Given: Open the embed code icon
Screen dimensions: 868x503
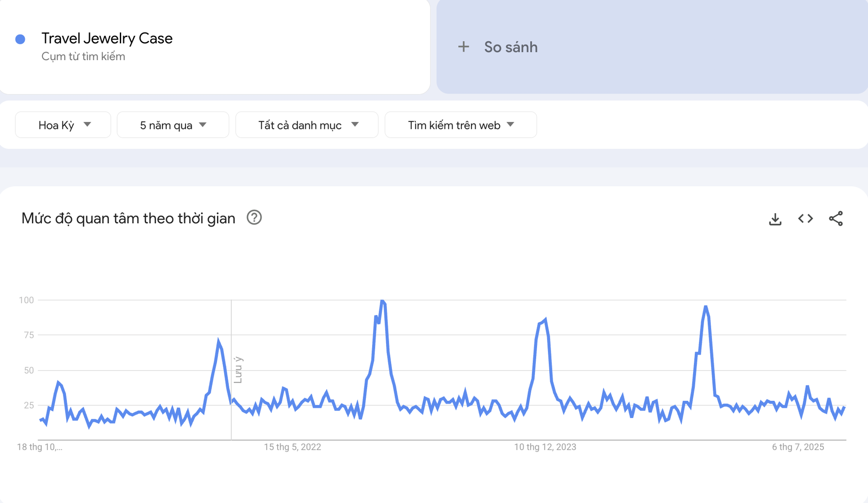Looking at the screenshot, I should 805,218.
